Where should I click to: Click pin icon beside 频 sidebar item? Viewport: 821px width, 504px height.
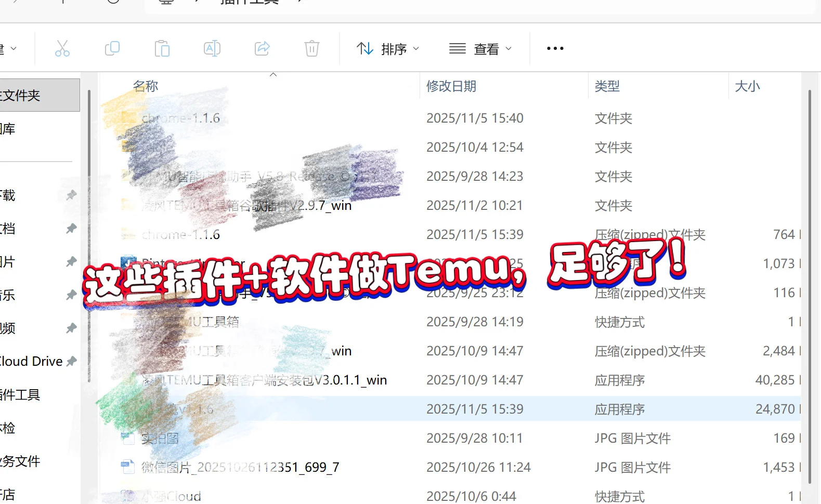pyautogui.click(x=72, y=328)
